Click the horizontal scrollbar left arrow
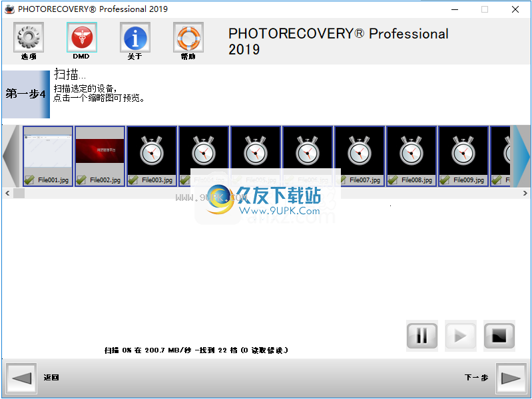532x399 pixels. (7, 194)
